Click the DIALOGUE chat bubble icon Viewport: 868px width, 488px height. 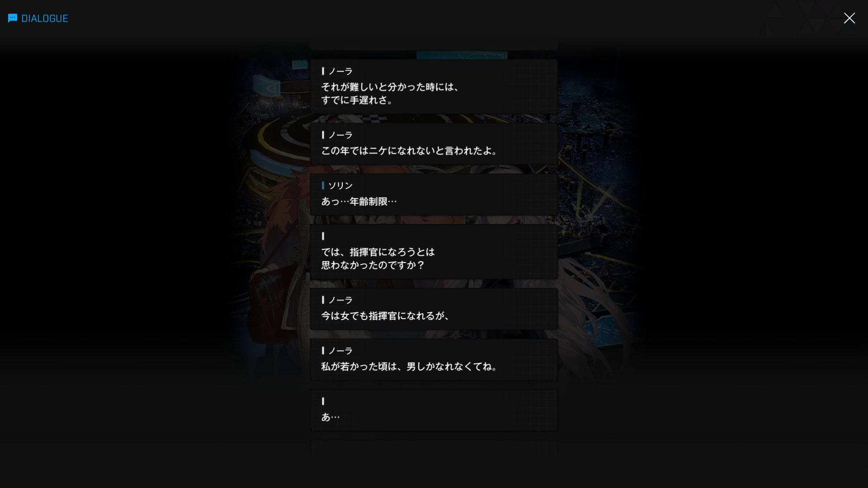click(13, 18)
